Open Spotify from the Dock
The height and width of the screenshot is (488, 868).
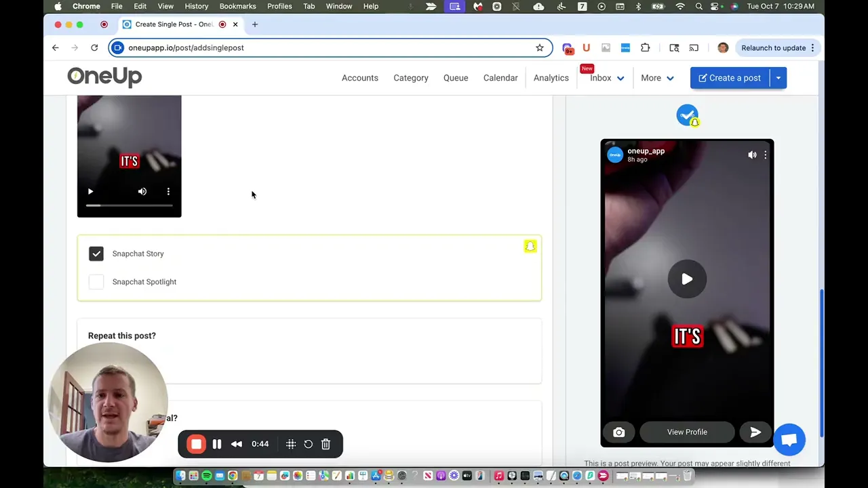click(x=206, y=476)
